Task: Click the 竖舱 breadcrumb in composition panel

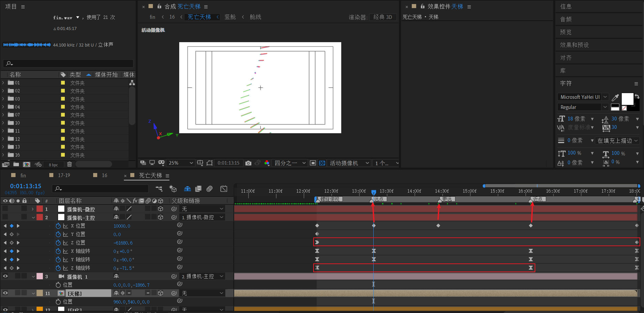Action: pyautogui.click(x=230, y=17)
